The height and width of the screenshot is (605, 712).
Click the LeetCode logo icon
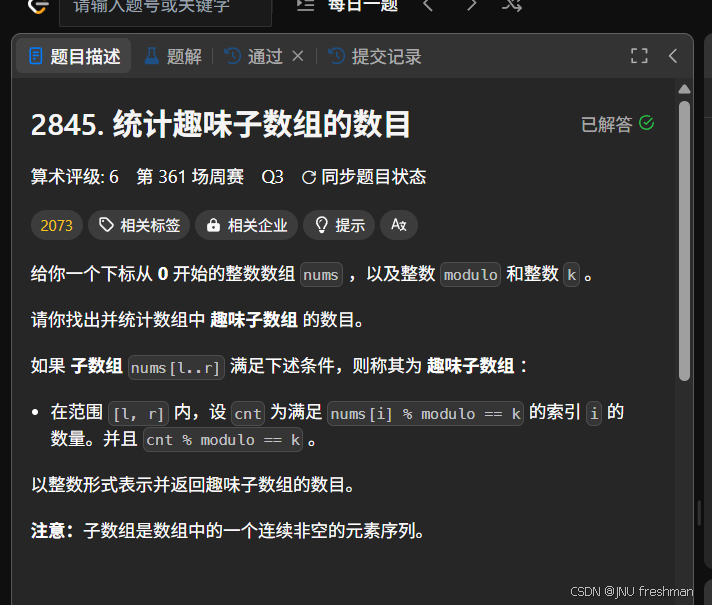[x=38, y=6]
